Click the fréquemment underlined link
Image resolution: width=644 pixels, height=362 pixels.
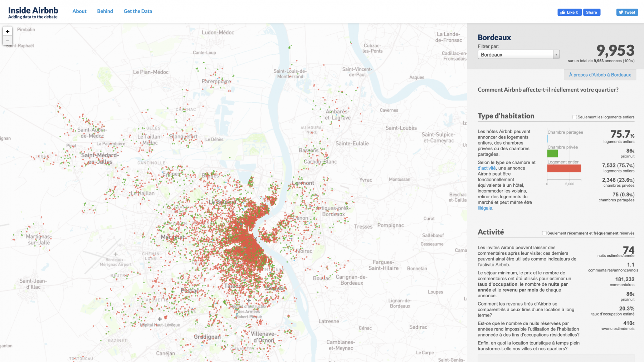click(x=606, y=233)
